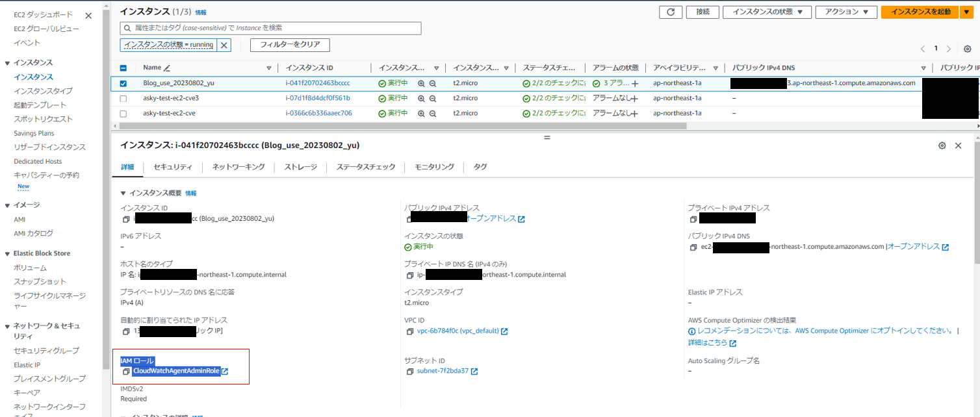Copy the VPC ID value

click(409, 331)
